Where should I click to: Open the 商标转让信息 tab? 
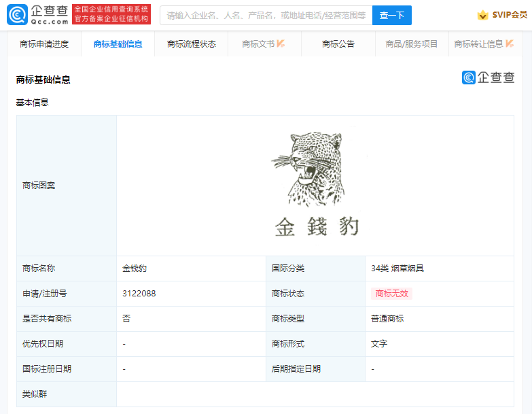click(478, 44)
